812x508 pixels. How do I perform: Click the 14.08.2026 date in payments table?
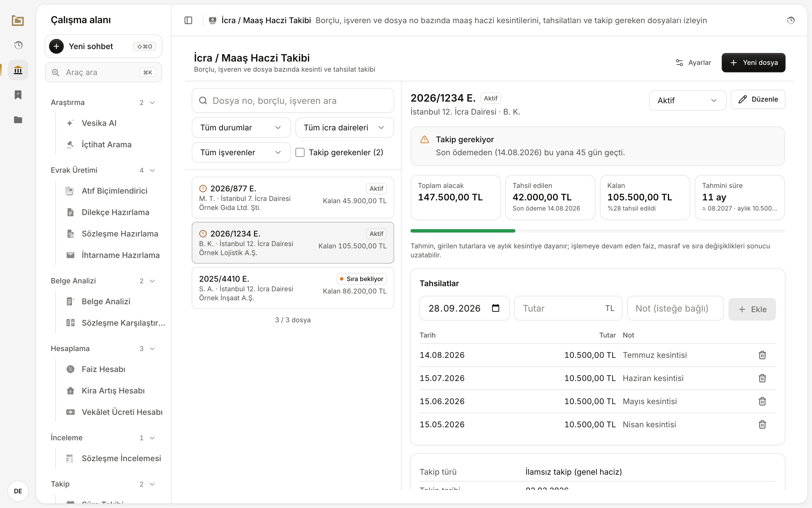tap(442, 355)
